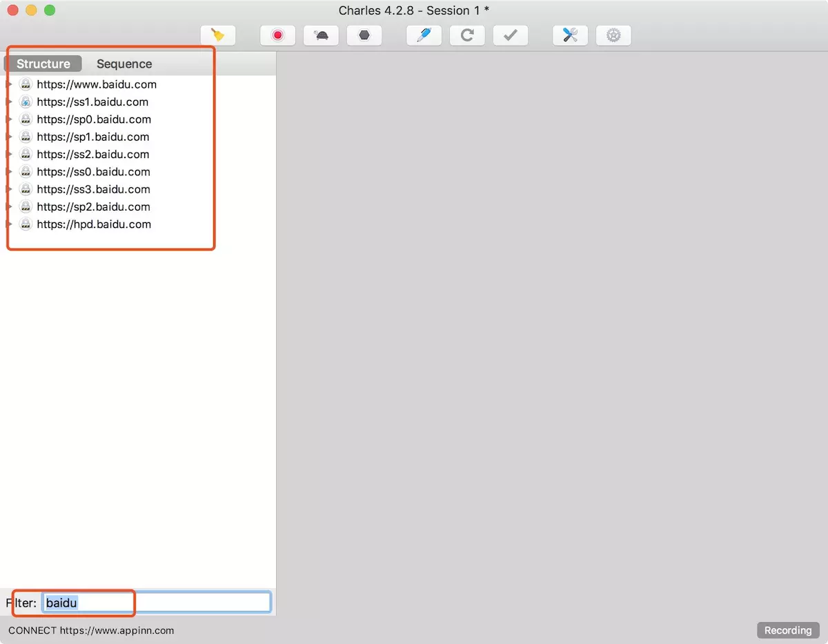Expand the https://hpd.baidu.com node
This screenshot has height=644, width=828.
pos(9,224)
